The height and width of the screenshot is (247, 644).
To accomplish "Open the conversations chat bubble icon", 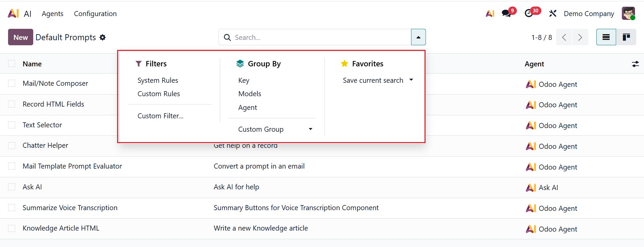I will coord(506,13).
